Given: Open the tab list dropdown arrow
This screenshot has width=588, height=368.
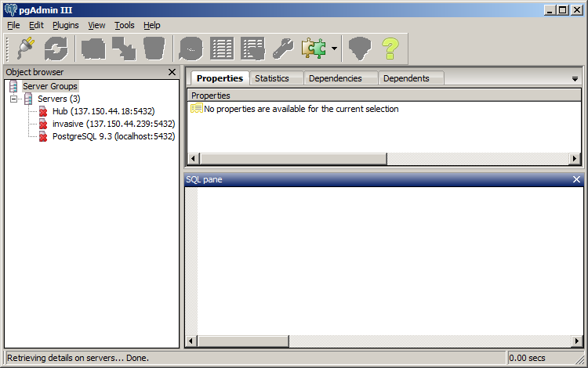Looking at the screenshot, I should point(575,79).
